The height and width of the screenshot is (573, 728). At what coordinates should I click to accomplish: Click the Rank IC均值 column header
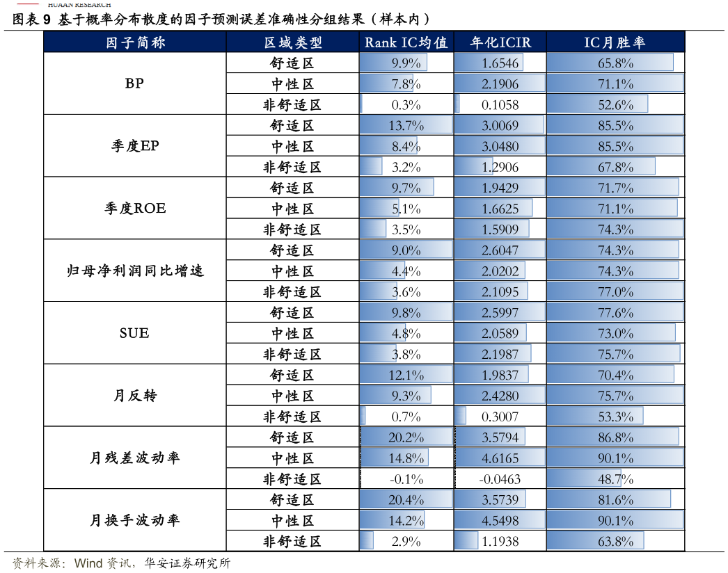point(406,42)
